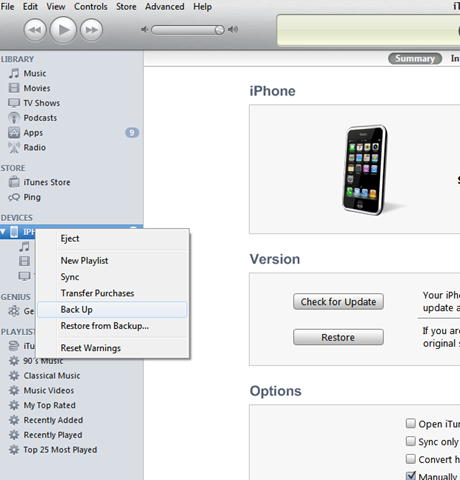Open the Radio tower icon
460x480 pixels.
[x=14, y=147]
